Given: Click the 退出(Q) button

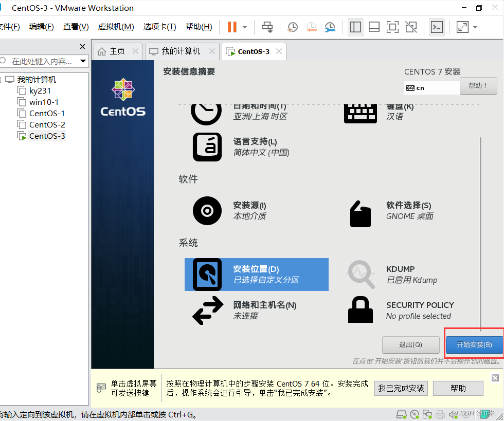Looking at the screenshot, I should [x=410, y=345].
